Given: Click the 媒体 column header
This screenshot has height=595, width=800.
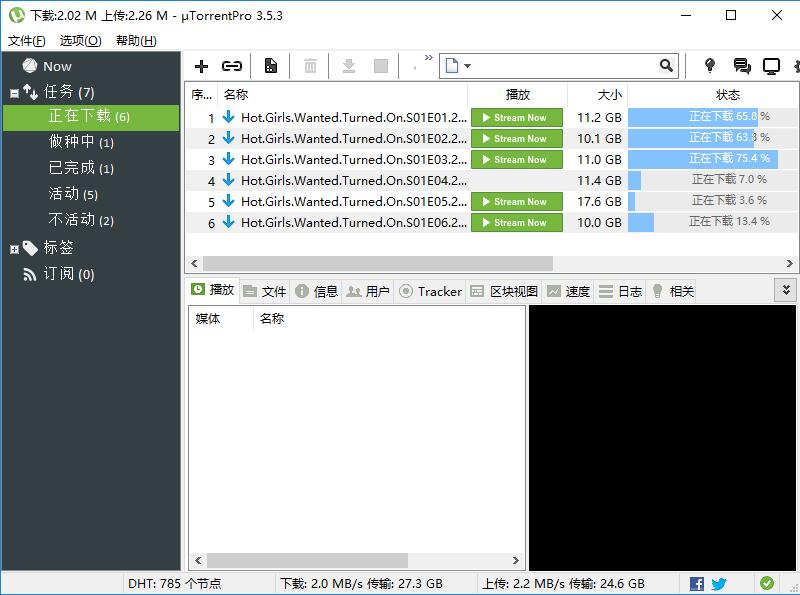Looking at the screenshot, I should pos(220,318).
